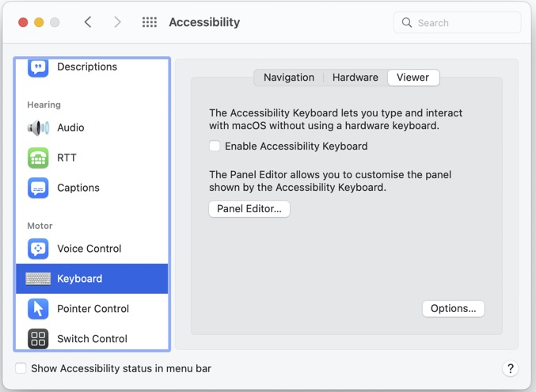
Task: Select the Captions sidebar label
Action: tap(78, 188)
